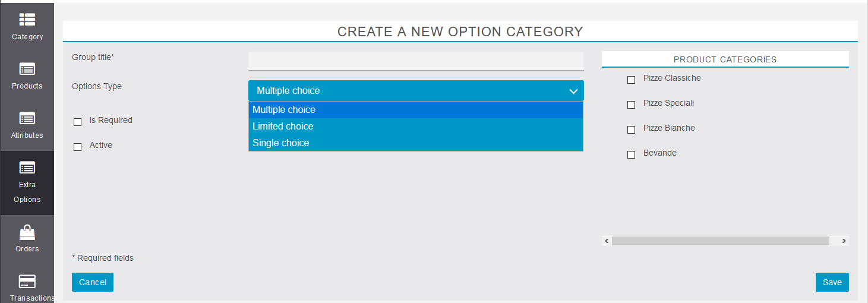Click the categories scrollbar right arrow
The height and width of the screenshot is (303, 868).
tap(844, 241)
